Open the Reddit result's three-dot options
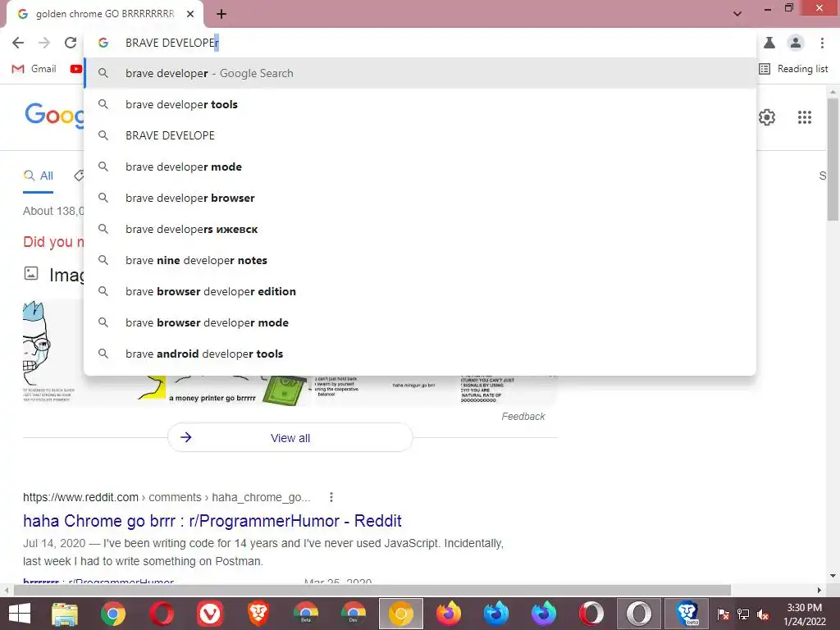 click(331, 497)
